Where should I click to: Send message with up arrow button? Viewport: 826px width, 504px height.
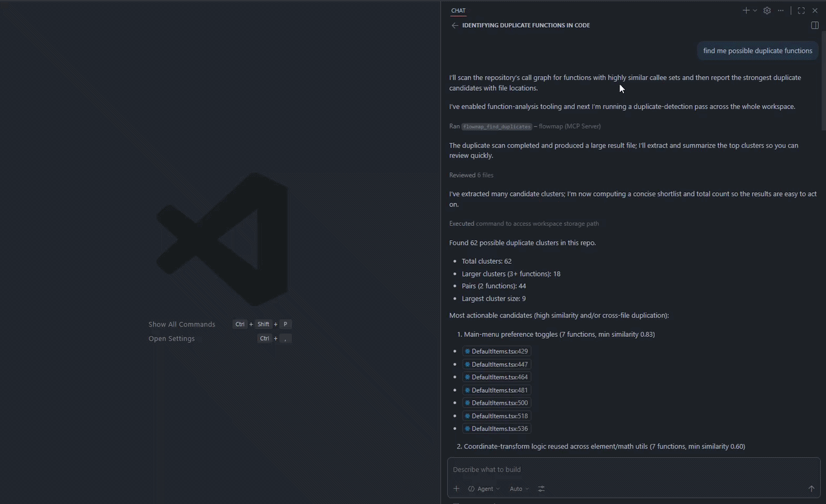click(x=811, y=489)
